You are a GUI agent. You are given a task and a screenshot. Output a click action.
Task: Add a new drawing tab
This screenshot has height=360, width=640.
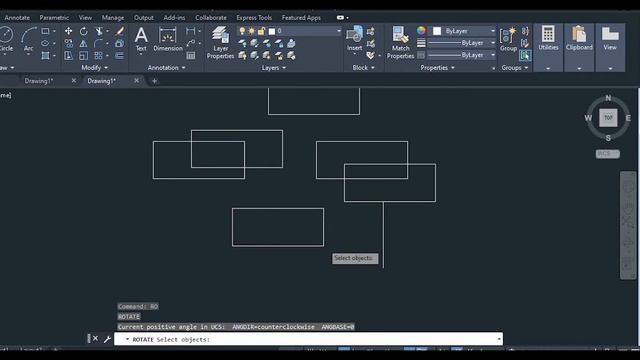[x=154, y=81]
